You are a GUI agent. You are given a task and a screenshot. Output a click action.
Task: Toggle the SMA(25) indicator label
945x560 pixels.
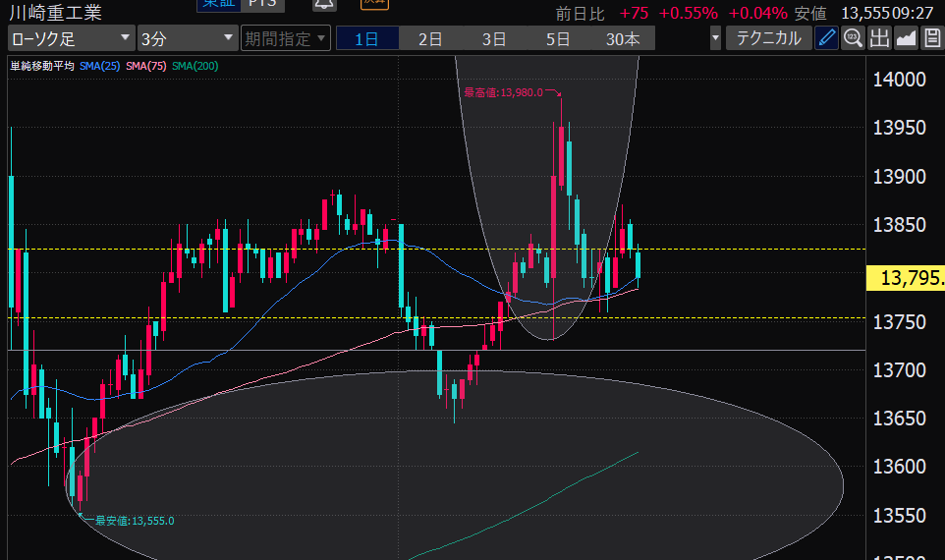pos(101,66)
